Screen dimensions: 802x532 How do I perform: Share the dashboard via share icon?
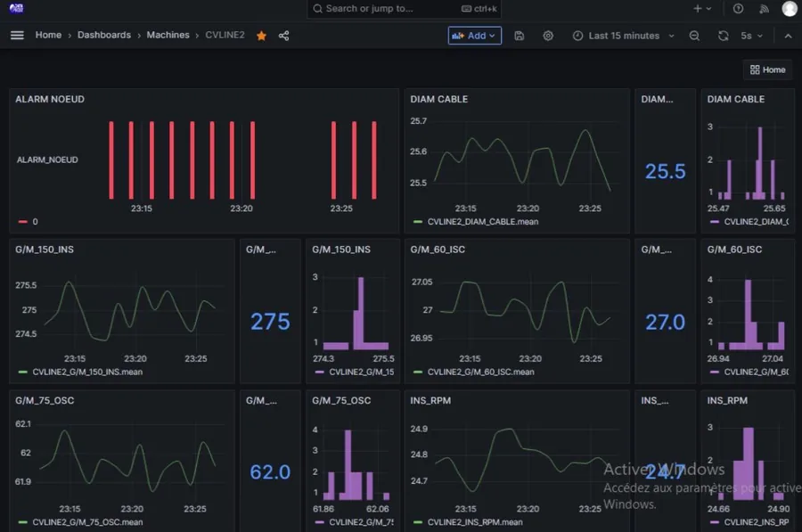pyautogui.click(x=284, y=36)
